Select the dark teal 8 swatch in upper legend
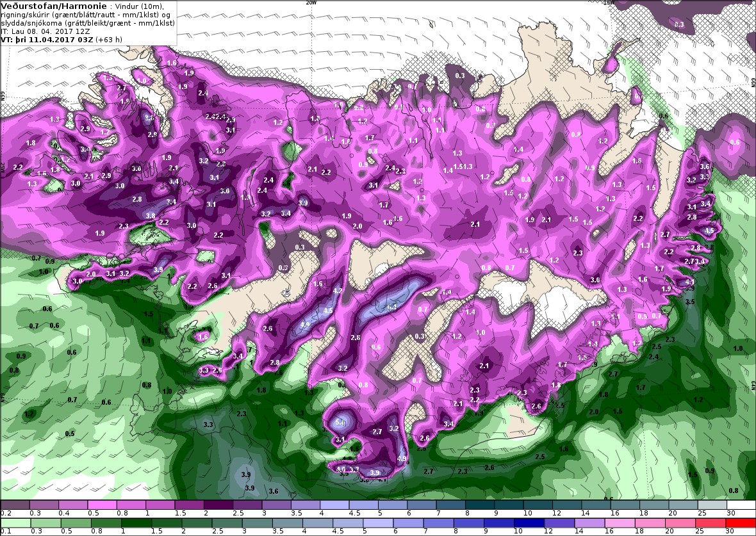The image size is (756, 536). (479, 505)
